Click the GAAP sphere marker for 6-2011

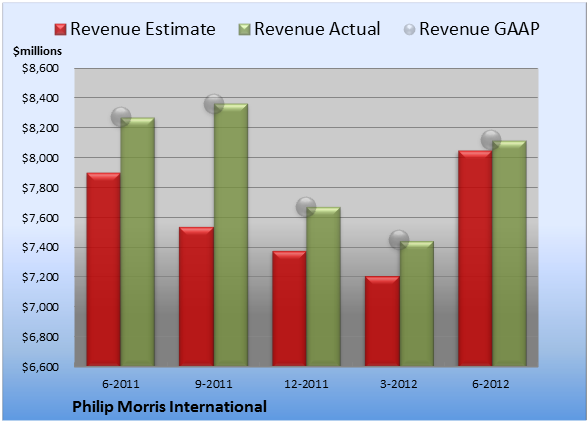(121, 117)
